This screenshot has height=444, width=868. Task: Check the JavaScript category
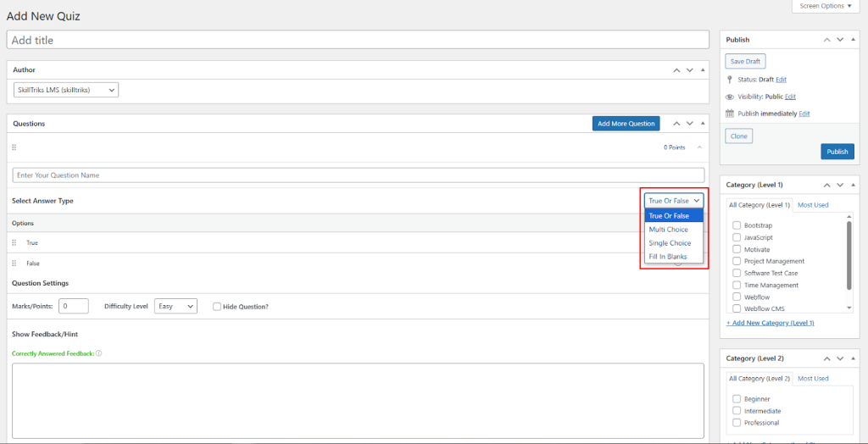736,237
